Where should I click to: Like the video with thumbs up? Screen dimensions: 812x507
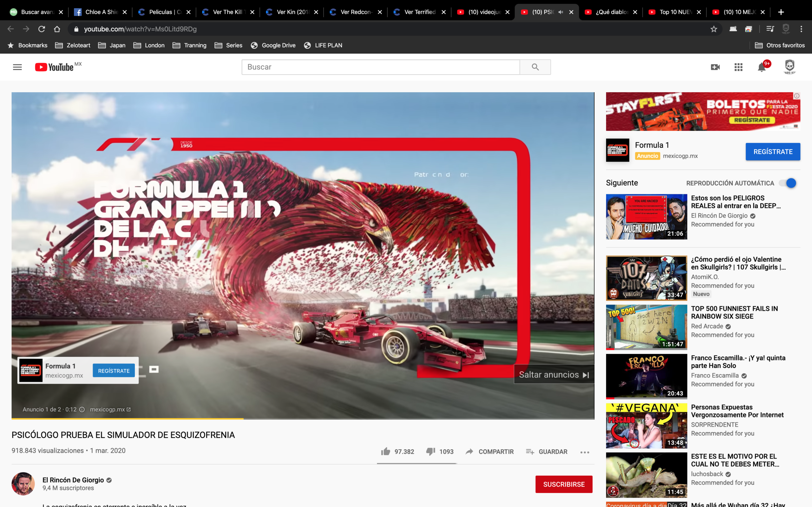(x=385, y=451)
